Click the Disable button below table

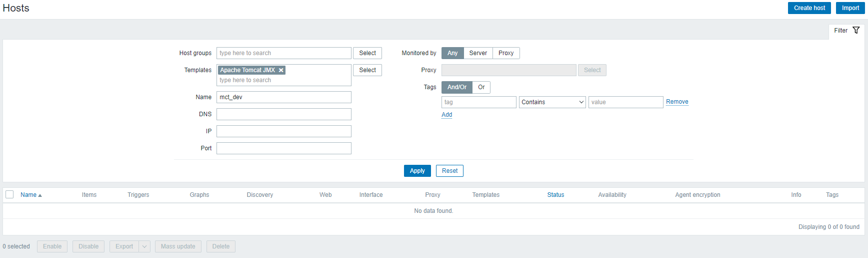pos(88,246)
